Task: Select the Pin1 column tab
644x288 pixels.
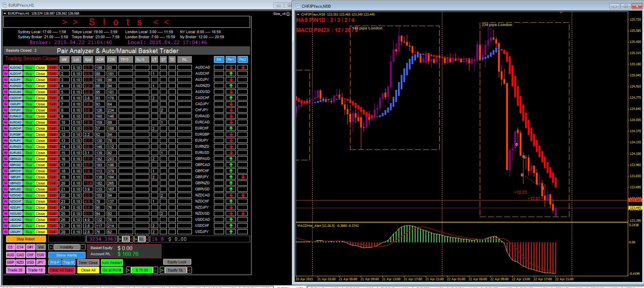Action: pos(231,59)
